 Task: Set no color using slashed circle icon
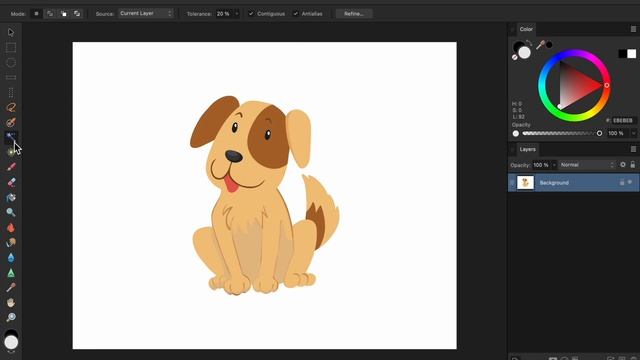[515, 57]
